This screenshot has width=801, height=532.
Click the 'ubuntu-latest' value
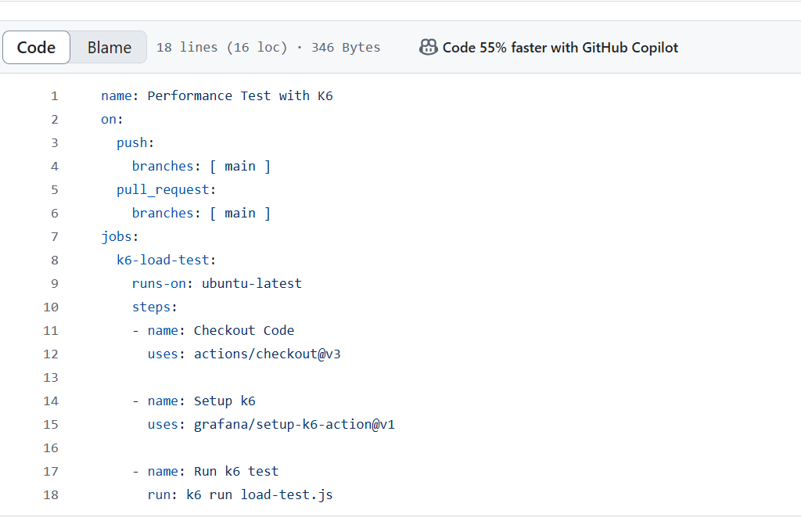(x=252, y=284)
